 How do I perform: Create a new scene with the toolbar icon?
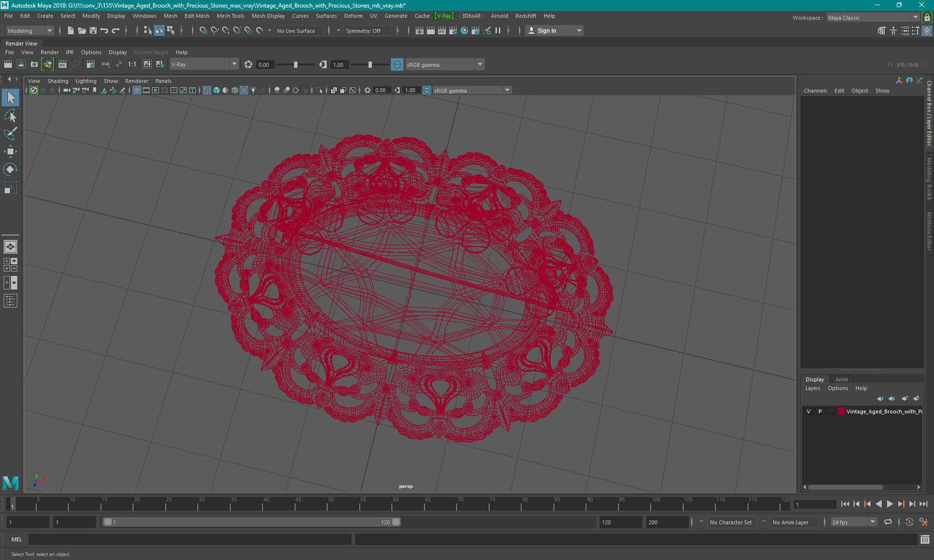click(x=71, y=31)
